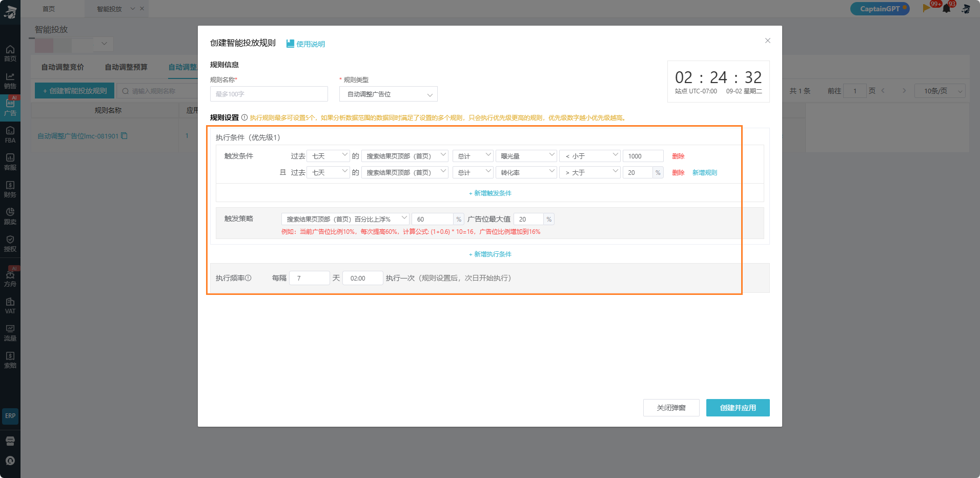Screen dimensions: 980x478
Task: Open the 流量 traffic sidebar icon
Action: pyautogui.click(x=10, y=333)
